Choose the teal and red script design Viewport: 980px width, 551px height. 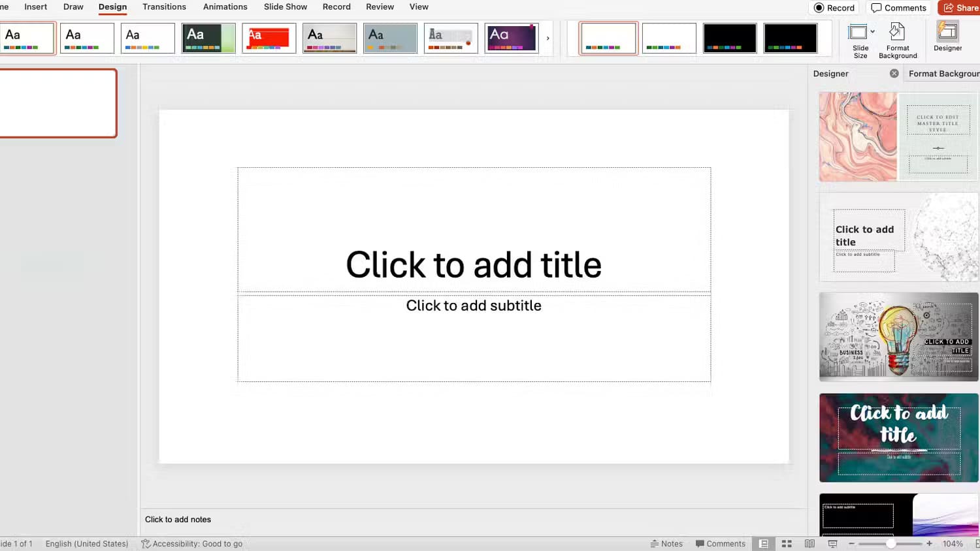(898, 437)
